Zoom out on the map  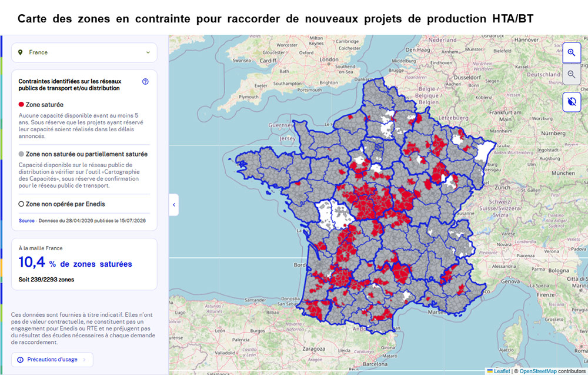coord(572,74)
